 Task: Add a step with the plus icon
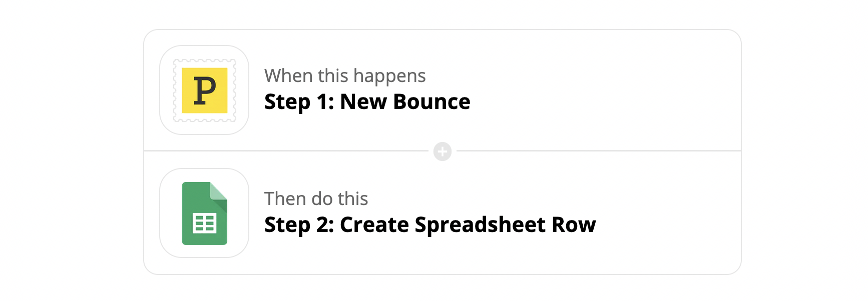(x=443, y=151)
